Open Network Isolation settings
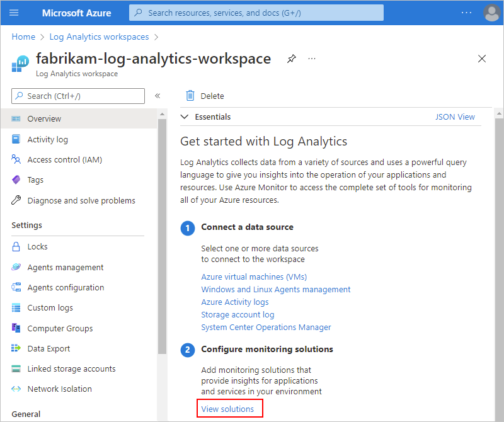The height and width of the screenshot is (422, 504). pyautogui.click(x=59, y=389)
